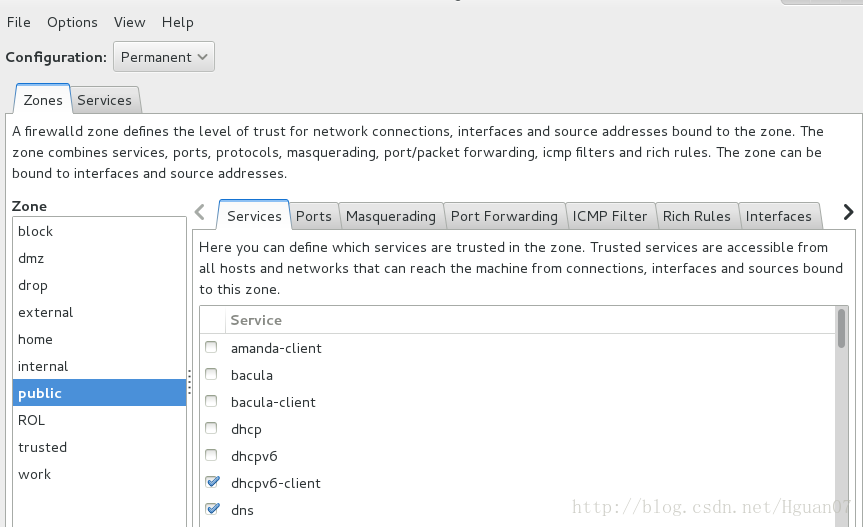Open the Ports tab
Image resolution: width=863 pixels, height=527 pixels.
pos(314,216)
